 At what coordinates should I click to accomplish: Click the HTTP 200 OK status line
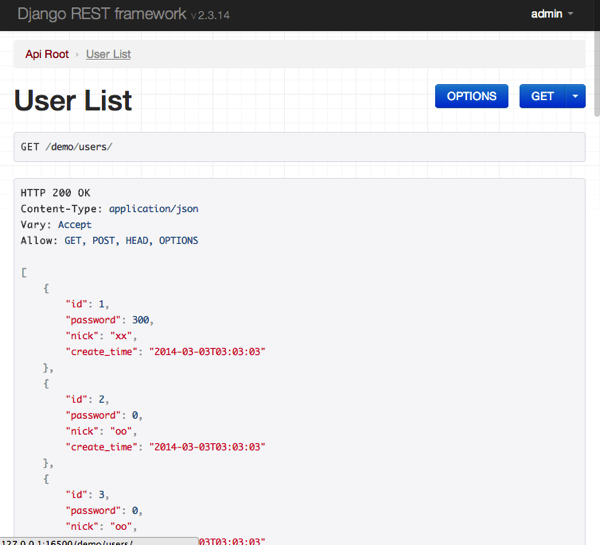(55, 193)
